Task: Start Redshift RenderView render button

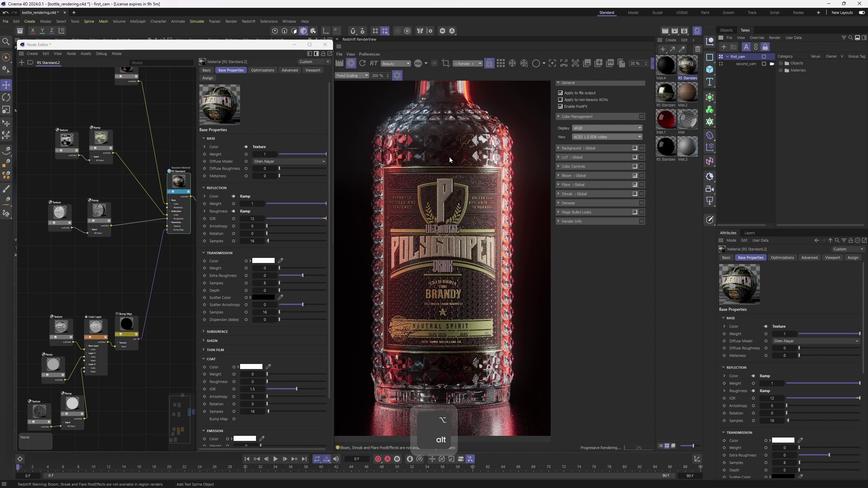Action: [351, 63]
